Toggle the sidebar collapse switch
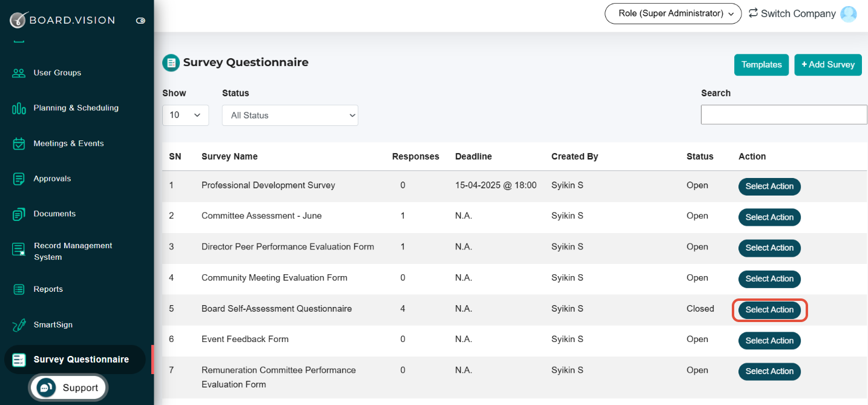Viewport: 868px width, 405px height. point(140,21)
